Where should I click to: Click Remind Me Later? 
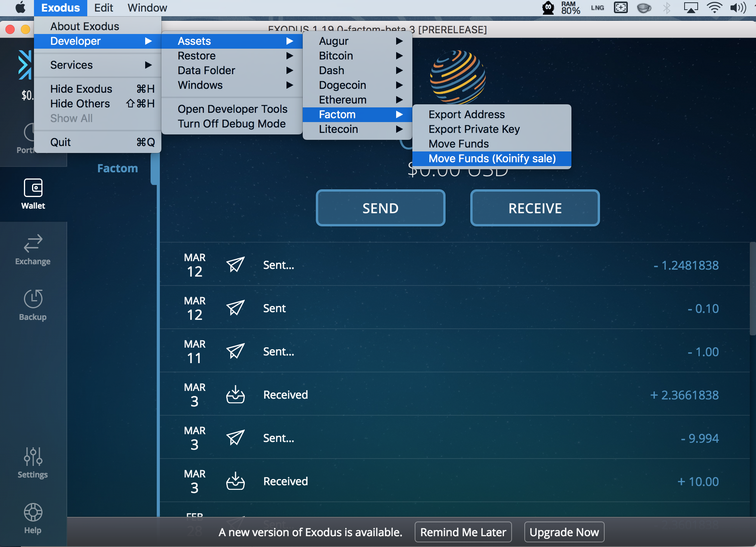pos(463,532)
